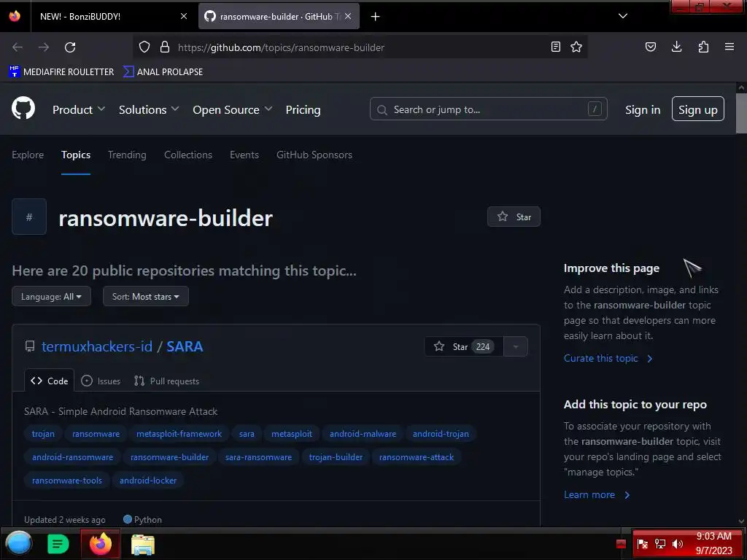Click the browser back arrow
Screen dimensions: 747x560
[18, 47]
